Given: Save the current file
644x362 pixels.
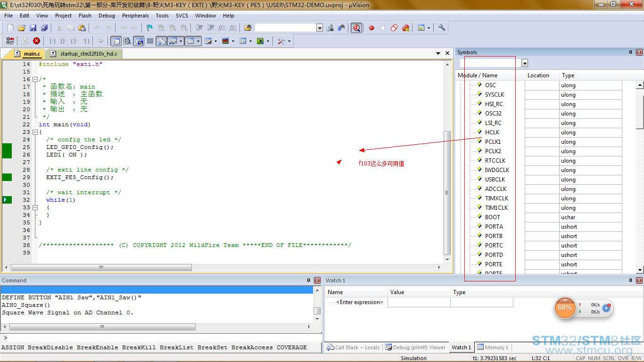Looking at the screenshot, I should tap(33, 28).
